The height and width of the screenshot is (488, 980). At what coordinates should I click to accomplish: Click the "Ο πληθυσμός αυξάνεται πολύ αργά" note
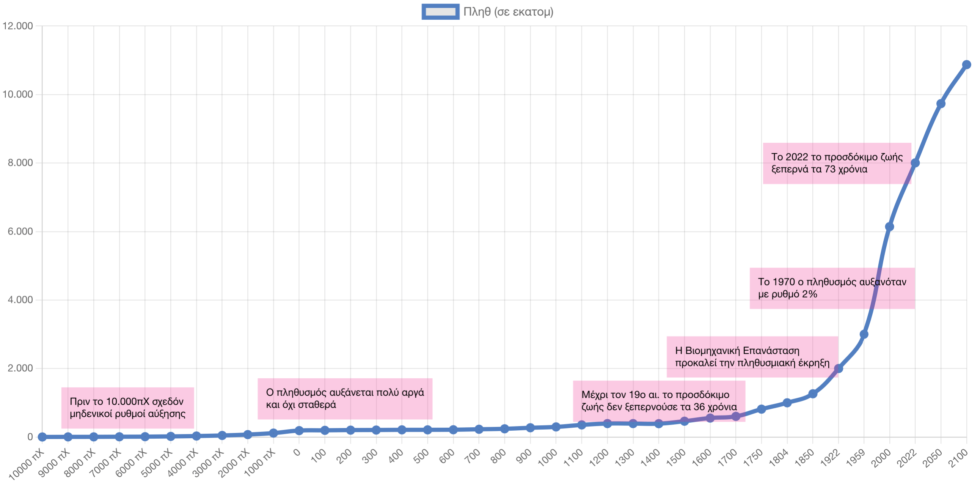tap(345, 398)
